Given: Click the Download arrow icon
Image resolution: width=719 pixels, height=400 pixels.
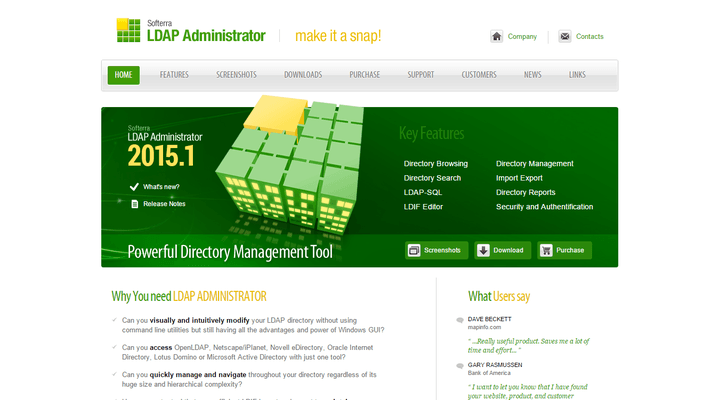Looking at the screenshot, I should pos(483,250).
